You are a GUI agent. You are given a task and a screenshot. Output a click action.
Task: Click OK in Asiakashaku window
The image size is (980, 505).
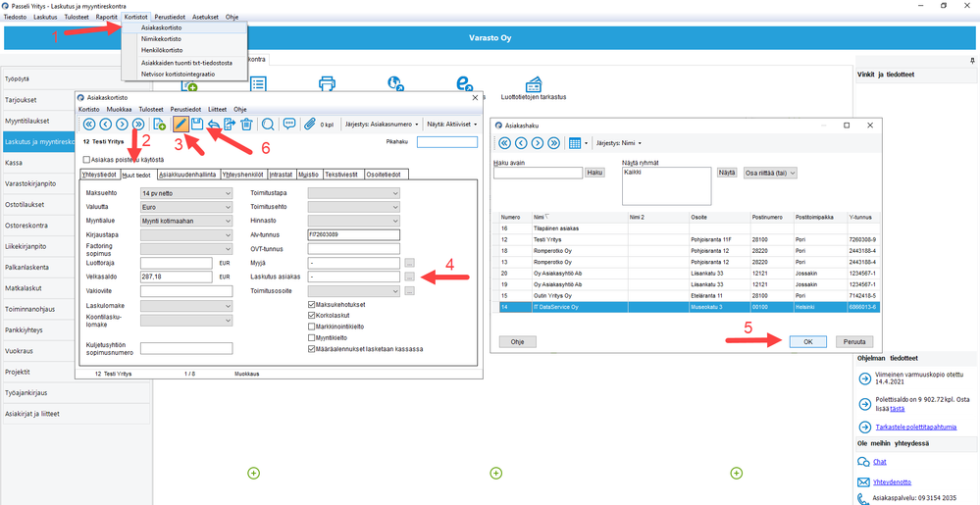807,342
